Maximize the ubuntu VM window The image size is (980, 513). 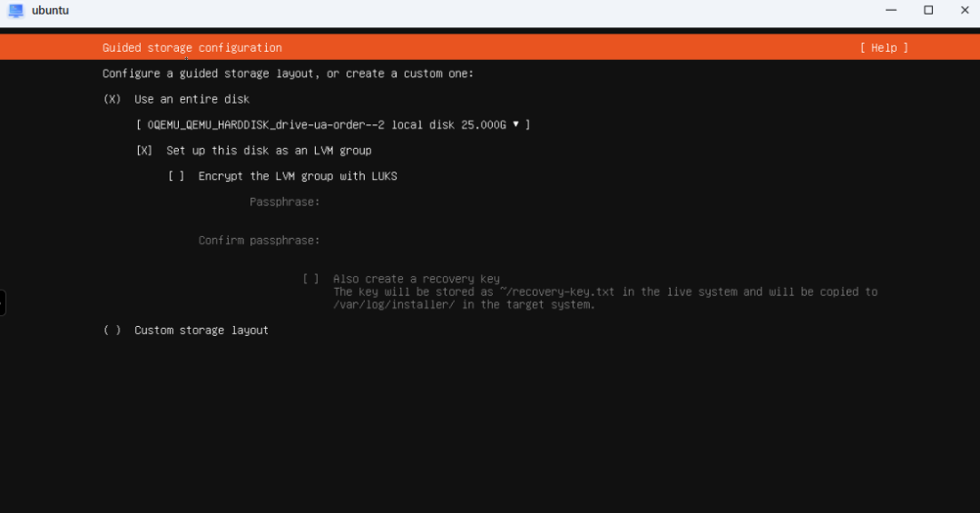(928, 10)
